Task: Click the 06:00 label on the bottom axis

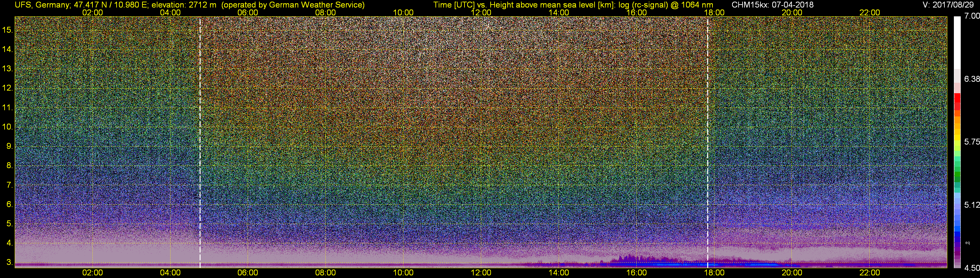Action: click(x=248, y=273)
